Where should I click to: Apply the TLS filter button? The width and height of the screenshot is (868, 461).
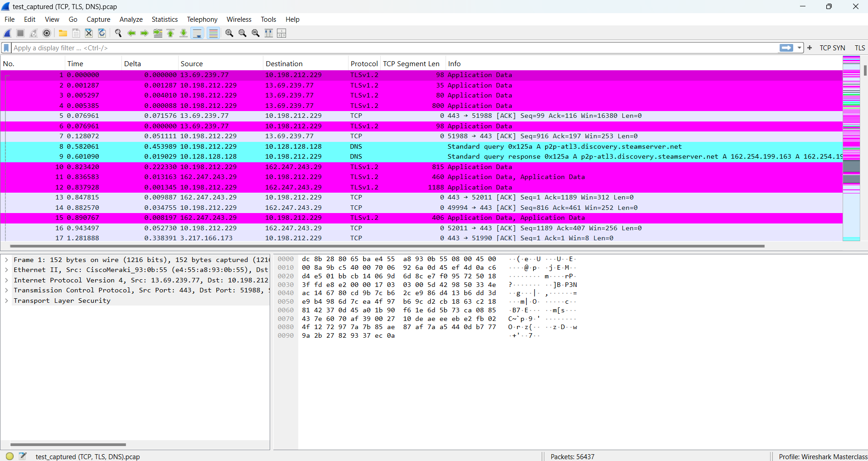pos(859,48)
